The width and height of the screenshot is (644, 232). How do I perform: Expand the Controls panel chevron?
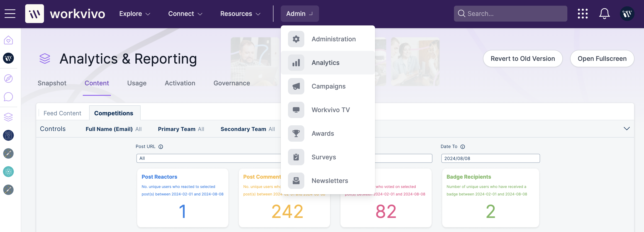click(627, 129)
